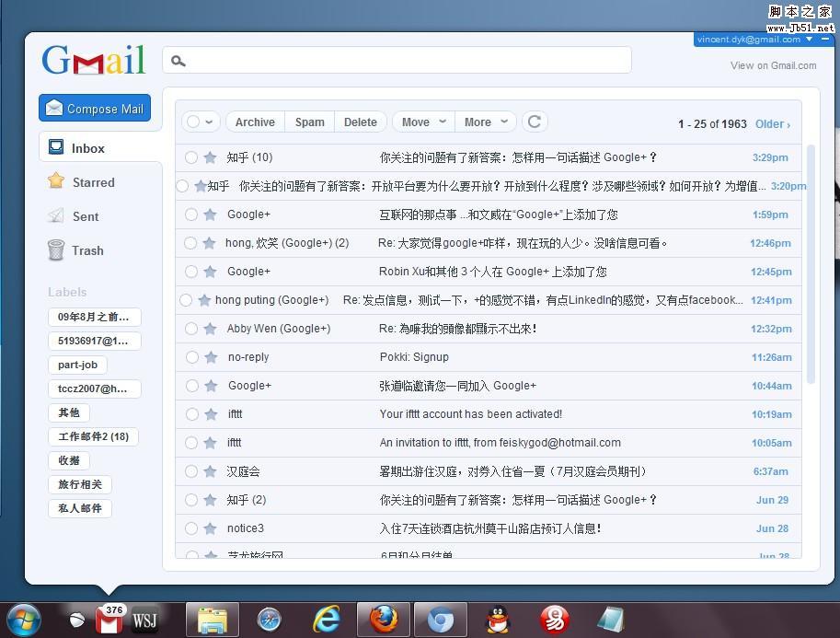
Task: Click the Pokki acorn taskbar icon
Action: pos(77,621)
